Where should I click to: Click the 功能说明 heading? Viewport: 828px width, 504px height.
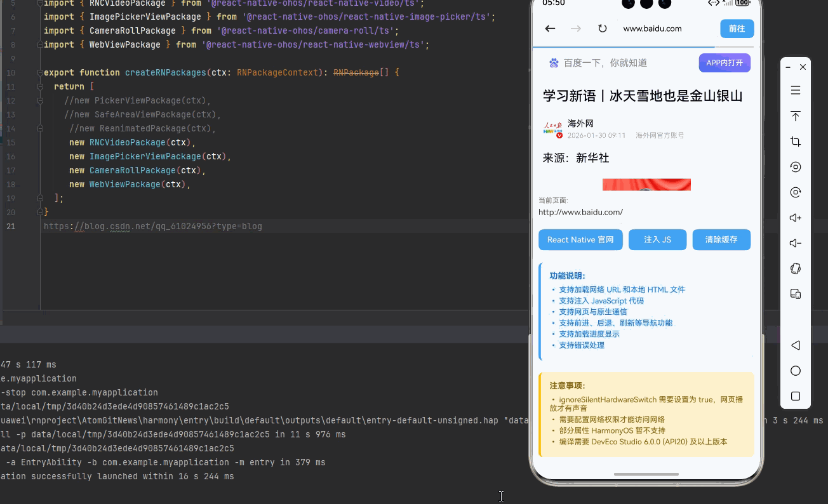click(x=567, y=275)
